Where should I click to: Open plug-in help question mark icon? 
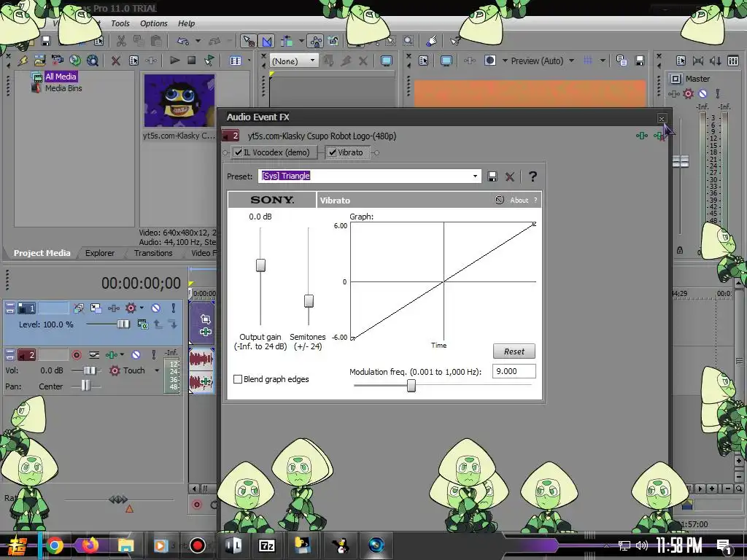[x=533, y=176]
